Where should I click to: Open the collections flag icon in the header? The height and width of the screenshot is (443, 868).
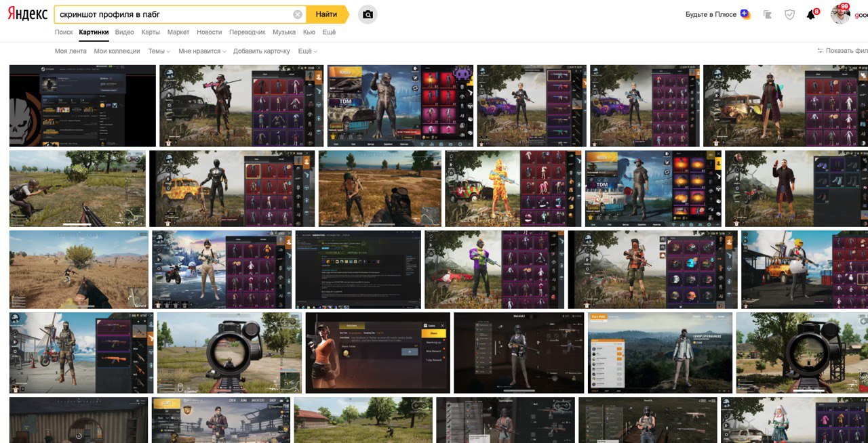768,14
